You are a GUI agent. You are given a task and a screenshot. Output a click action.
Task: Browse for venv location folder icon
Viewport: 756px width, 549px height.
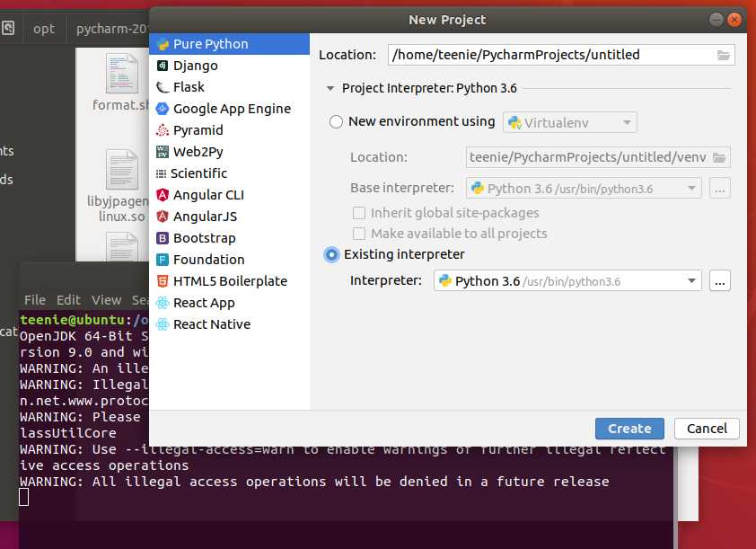tap(719, 158)
